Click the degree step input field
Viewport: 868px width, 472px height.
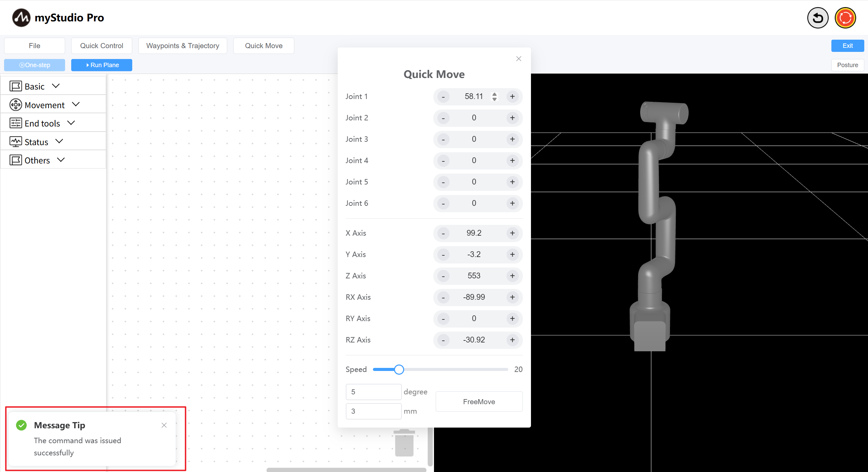point(373,392)
